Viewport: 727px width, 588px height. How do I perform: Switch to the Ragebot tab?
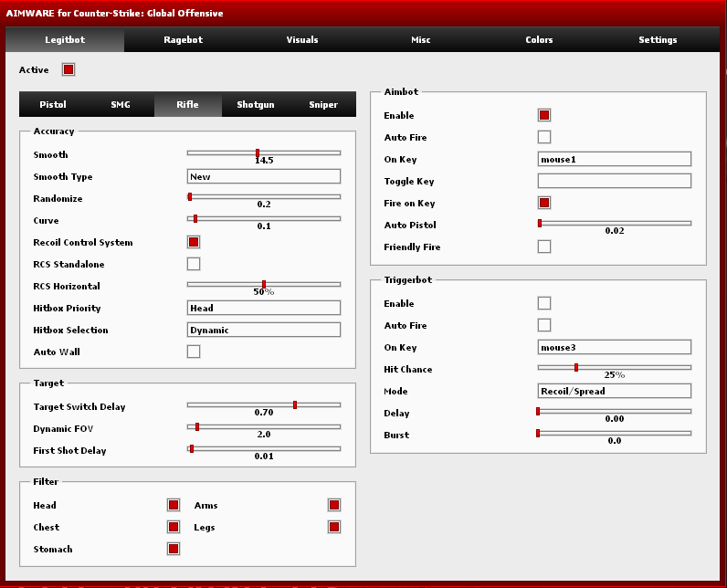183,40
